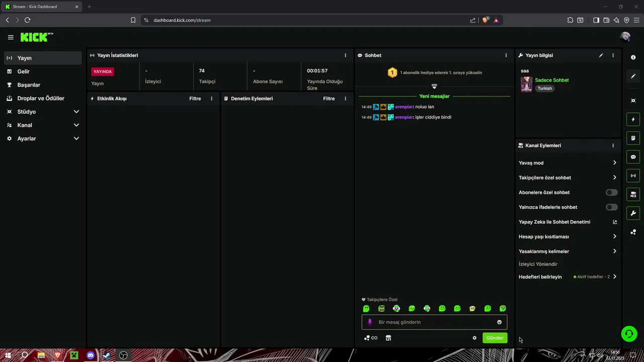Open the Yayın İstatistikleri three-dot menu
The width and height of the screenshot is (644, 362).
[x=345, y=55]
